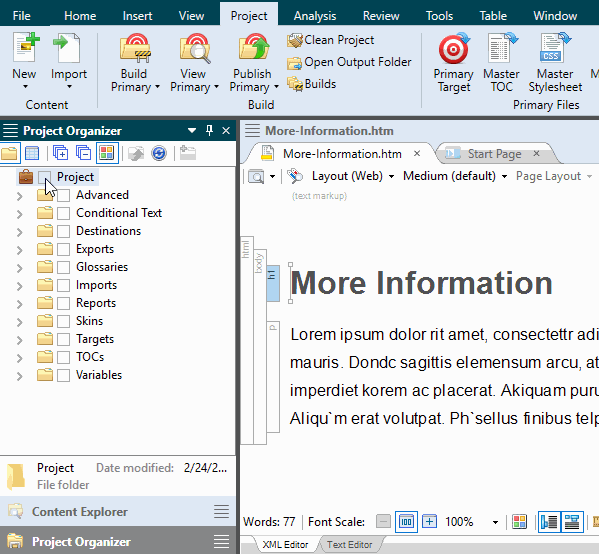Viewport: 599px width, 554px height.
Task: Open the Master TOC icon
Action: point(502,48)
